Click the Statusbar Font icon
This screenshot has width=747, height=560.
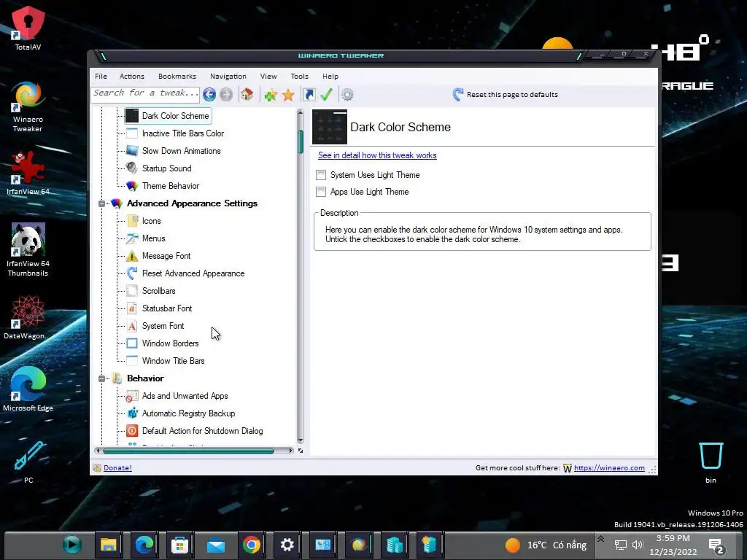tap(132, 308)
